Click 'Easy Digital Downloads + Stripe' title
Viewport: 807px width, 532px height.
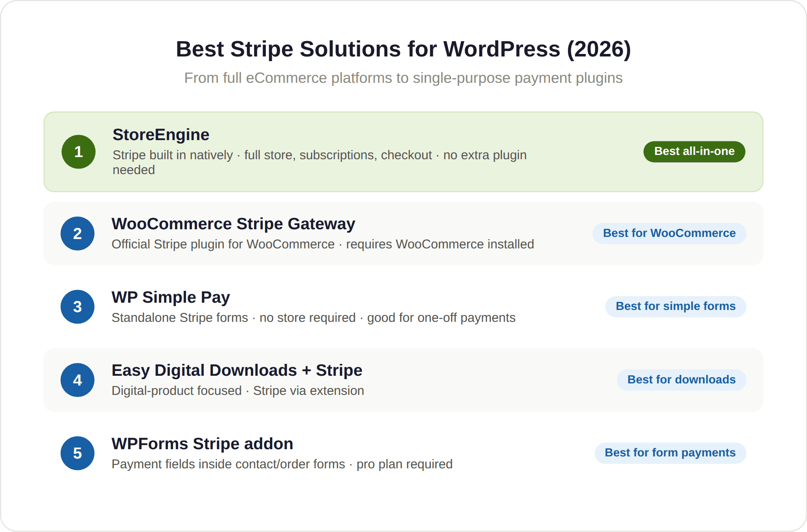click(x=237, y=370)
